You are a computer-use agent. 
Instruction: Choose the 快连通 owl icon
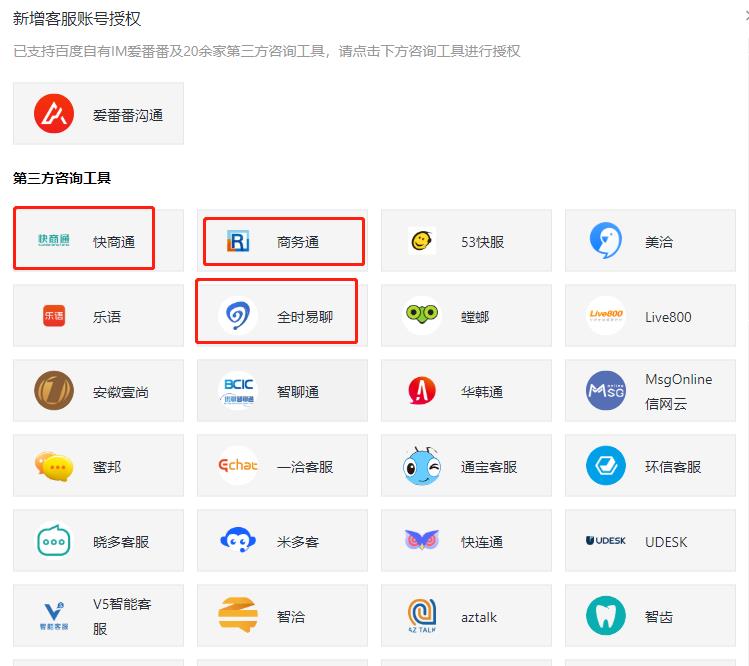pyautogui.click(x=422, y=540)
